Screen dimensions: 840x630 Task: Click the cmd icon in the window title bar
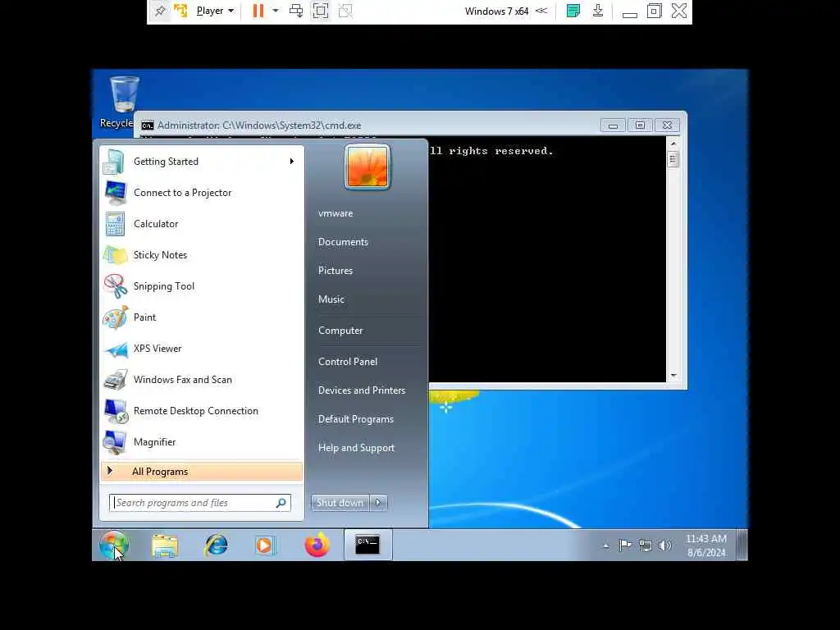click(148, 126)
